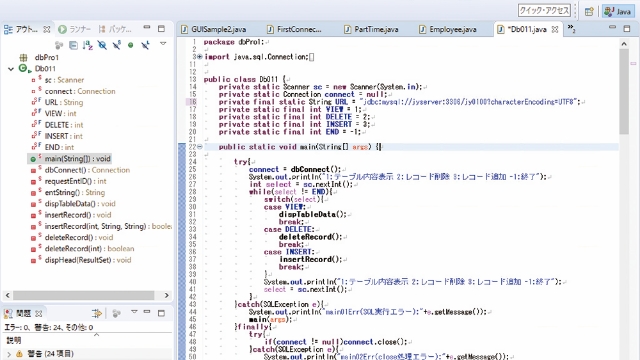Toggle hide non-public members filter in Outline
This screenshot has height=360, width=640.
(131, 45)
